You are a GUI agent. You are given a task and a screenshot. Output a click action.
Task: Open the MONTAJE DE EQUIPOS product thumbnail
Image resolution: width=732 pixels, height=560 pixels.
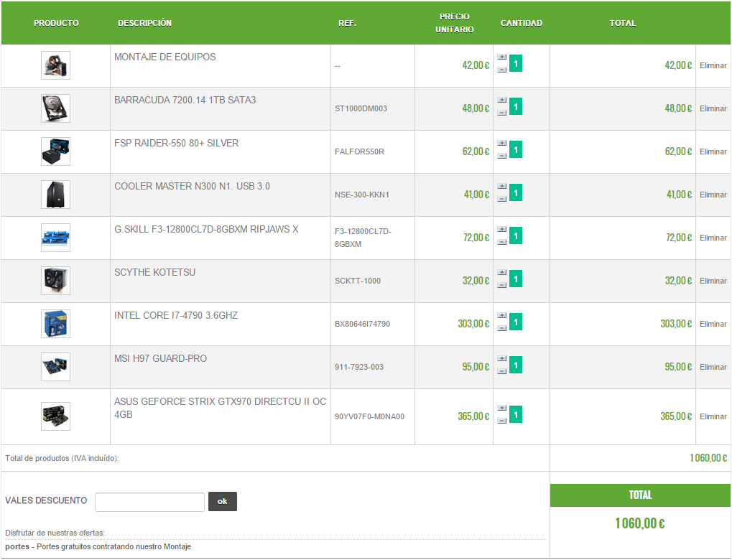pyautogui.click(x=55, y=65)
